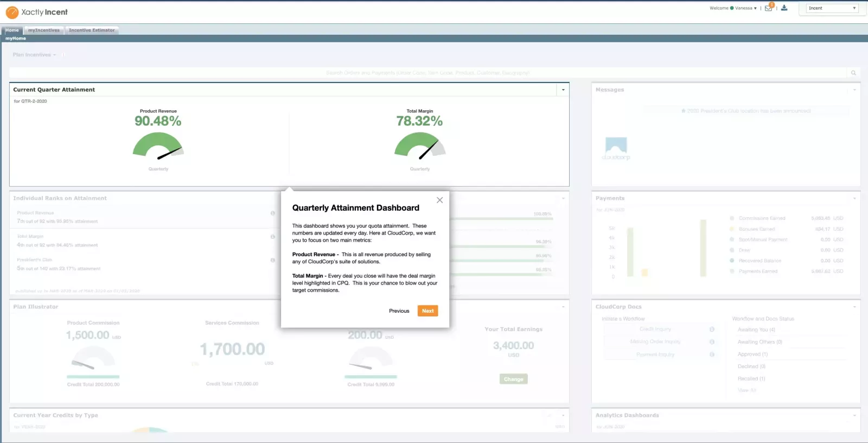This screenshot has height=443, width=868.
Task: Start a Missing Order Inquiry workflow
Action: 655,341
